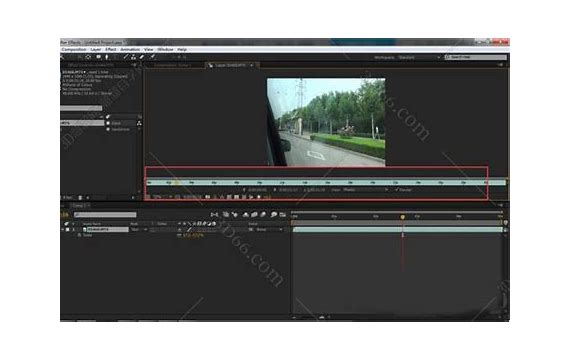Select the Camera tool in the toolbar
The width and height of the screenshot is (570, 360).
pyautogui.click(x=99, y=57)
